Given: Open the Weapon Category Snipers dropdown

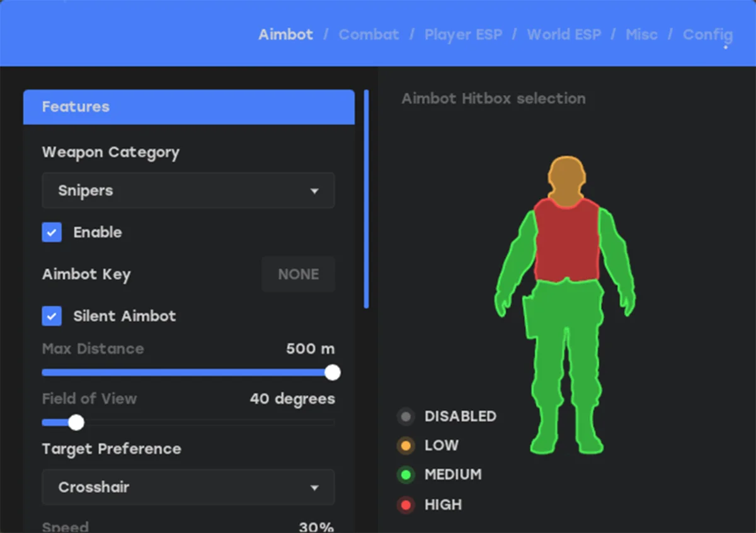Looking at the screenshot, I should pos(188,190).
